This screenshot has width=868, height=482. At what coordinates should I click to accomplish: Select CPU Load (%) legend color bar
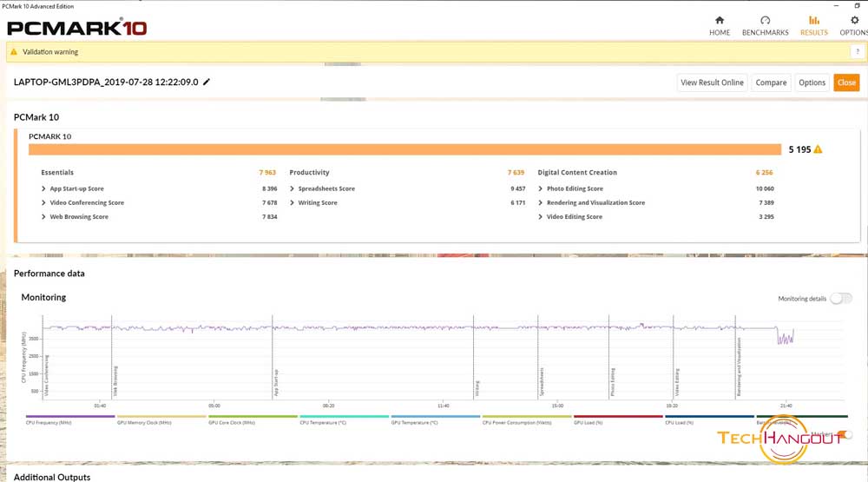tap(710, 416)
